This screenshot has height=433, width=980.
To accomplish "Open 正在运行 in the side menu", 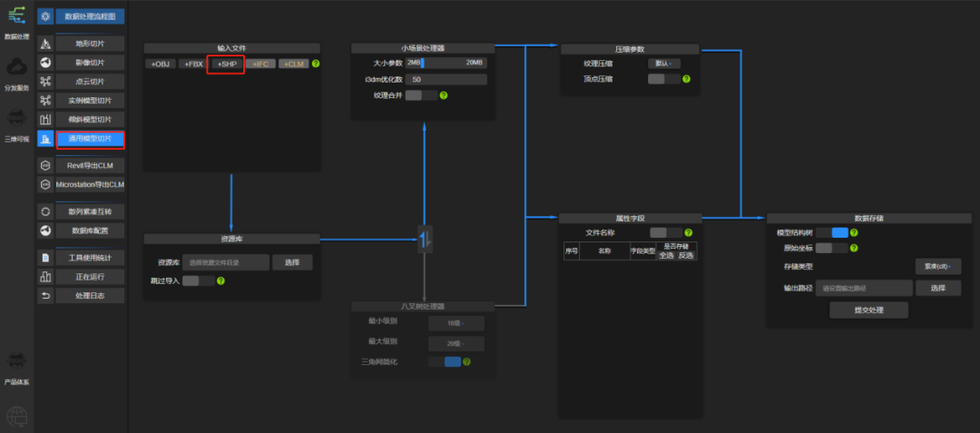I will [90, 277].
